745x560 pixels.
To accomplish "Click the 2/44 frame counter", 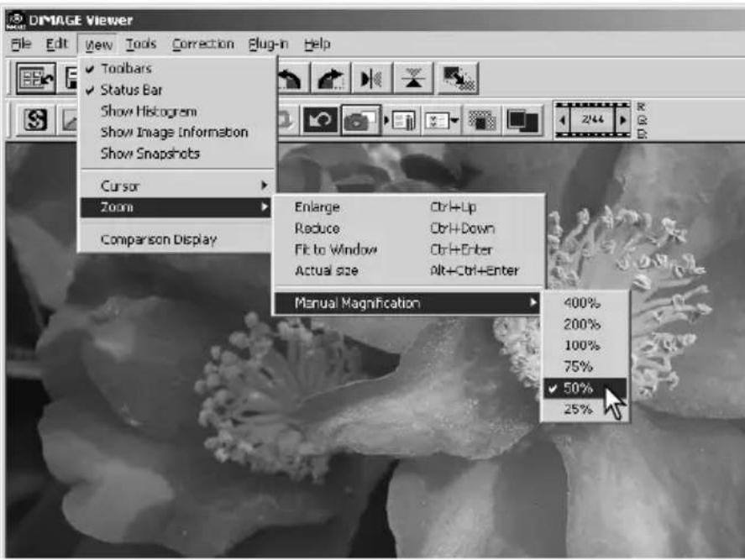I will pyautogui.click(x=592, y=120).
